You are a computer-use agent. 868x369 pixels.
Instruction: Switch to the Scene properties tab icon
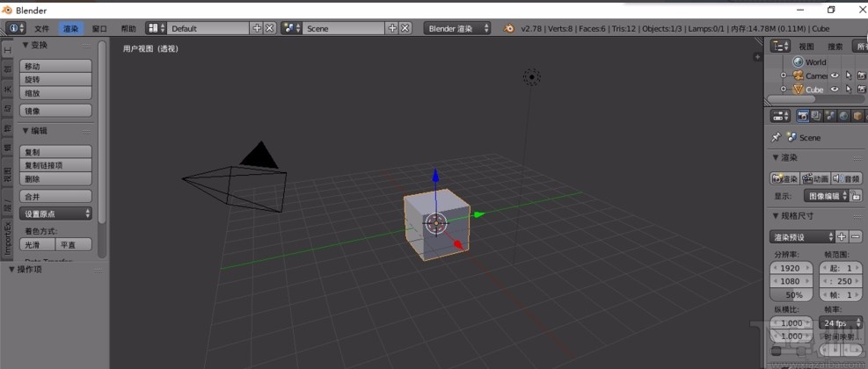tap(830, 116)
